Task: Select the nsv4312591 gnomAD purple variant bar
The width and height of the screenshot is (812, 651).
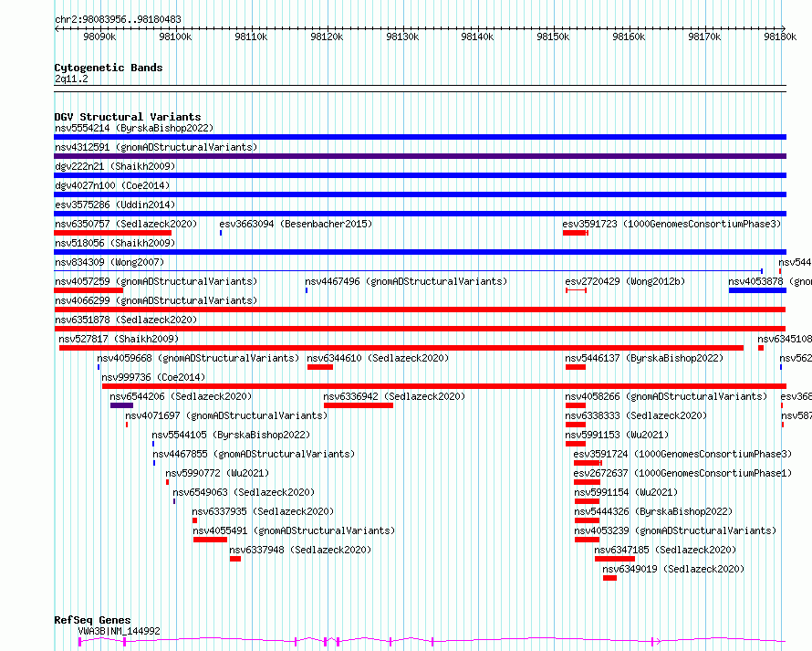Action: (x=420, y=156)
